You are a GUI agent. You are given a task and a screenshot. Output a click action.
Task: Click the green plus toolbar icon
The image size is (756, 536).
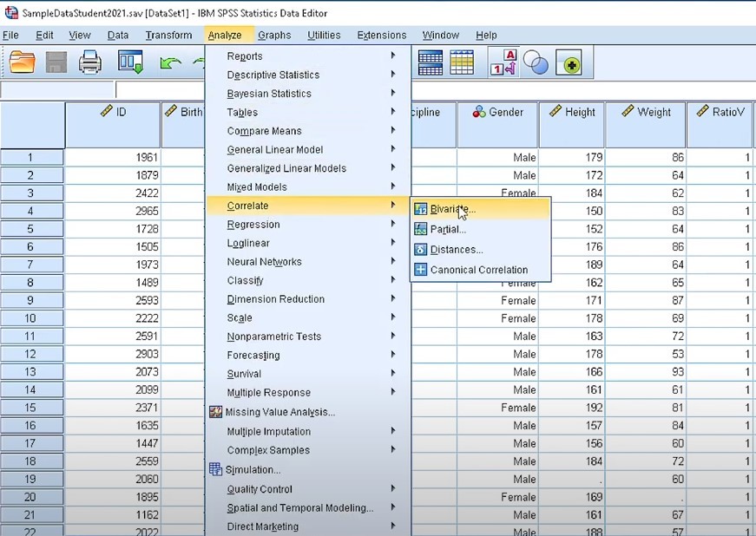[569, 62]
